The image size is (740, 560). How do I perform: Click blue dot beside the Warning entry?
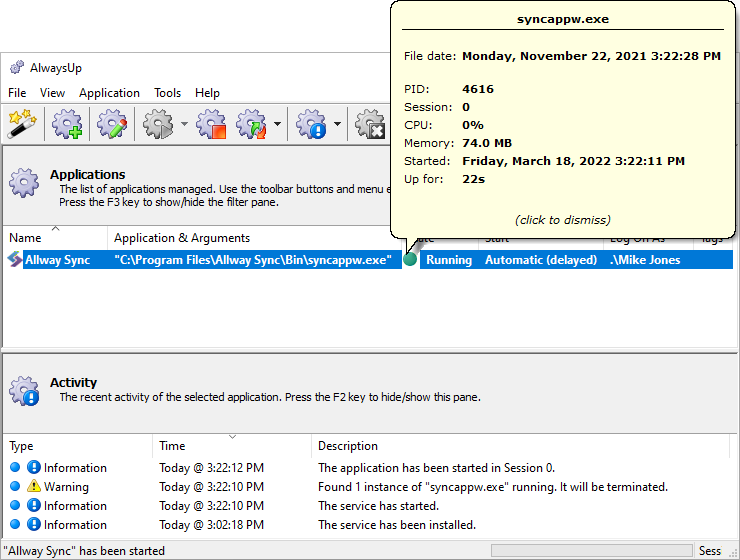pyautogui.click(x=15, y=486)
